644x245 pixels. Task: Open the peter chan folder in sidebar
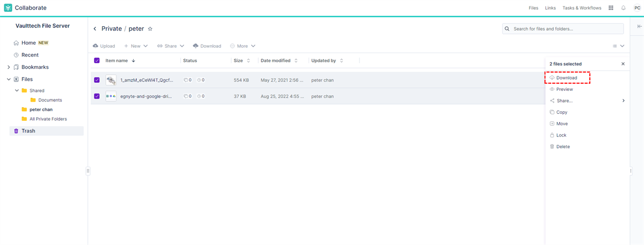(x=41, y=110)
